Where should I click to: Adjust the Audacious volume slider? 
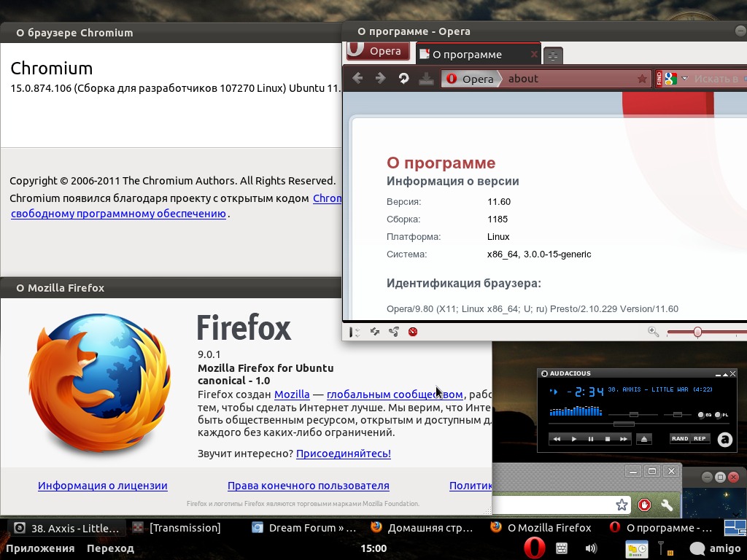[x=632, y=415]
